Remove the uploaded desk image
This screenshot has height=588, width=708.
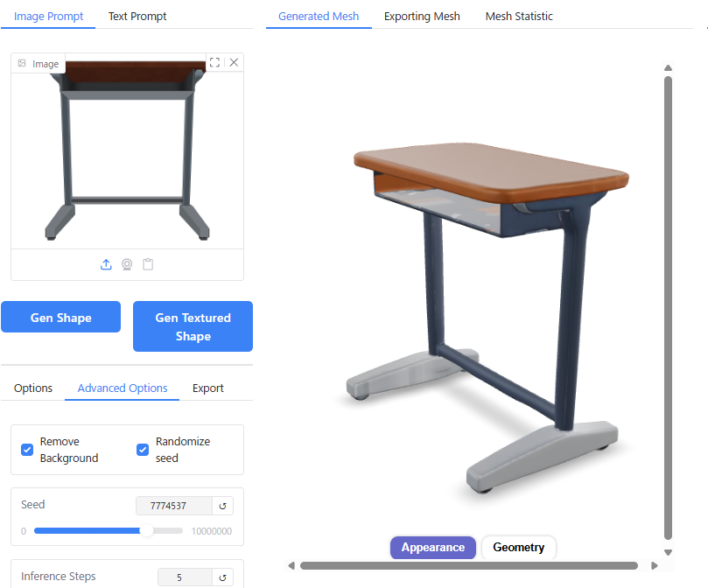click(x=234, y=62)
